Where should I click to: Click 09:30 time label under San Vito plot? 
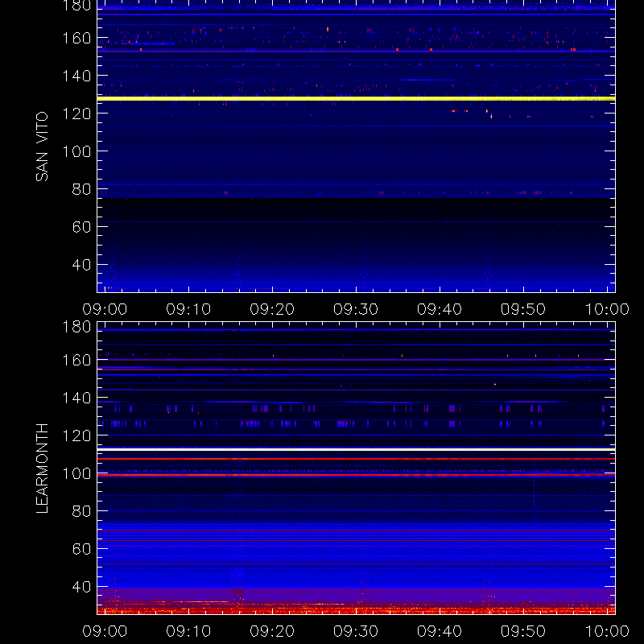pyautogui.click(x=356, y=309)
